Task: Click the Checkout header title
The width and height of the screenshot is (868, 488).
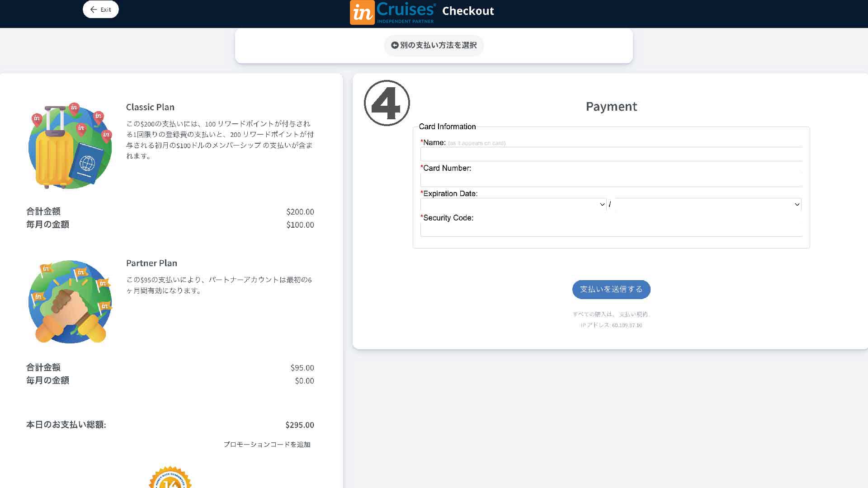Action: [x=468, y=11]
